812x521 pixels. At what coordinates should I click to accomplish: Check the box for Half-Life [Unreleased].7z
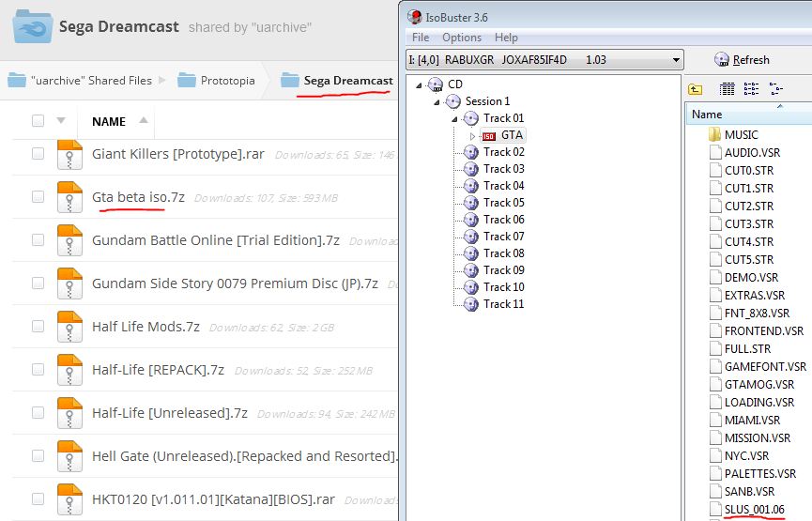coord(38,412)
